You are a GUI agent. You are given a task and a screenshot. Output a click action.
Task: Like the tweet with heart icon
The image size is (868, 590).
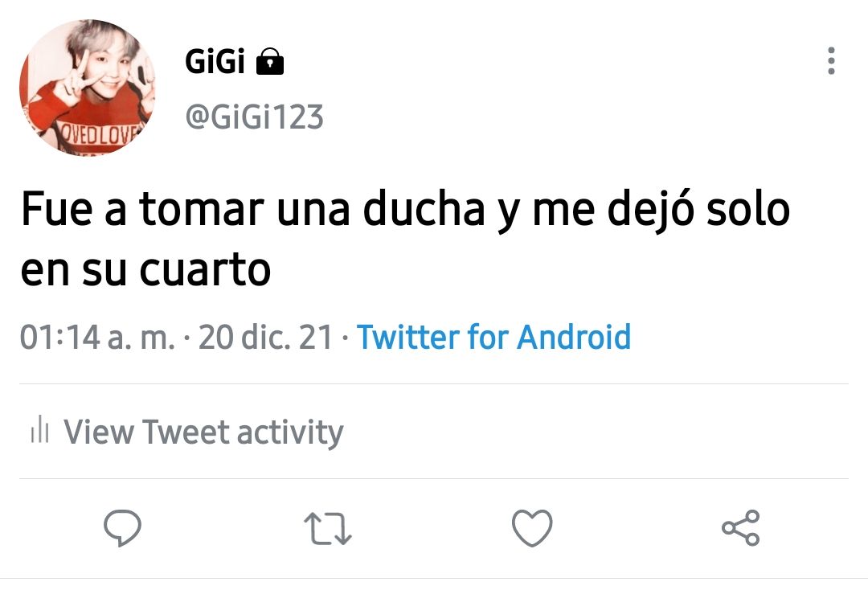click(x=532, y=528)
